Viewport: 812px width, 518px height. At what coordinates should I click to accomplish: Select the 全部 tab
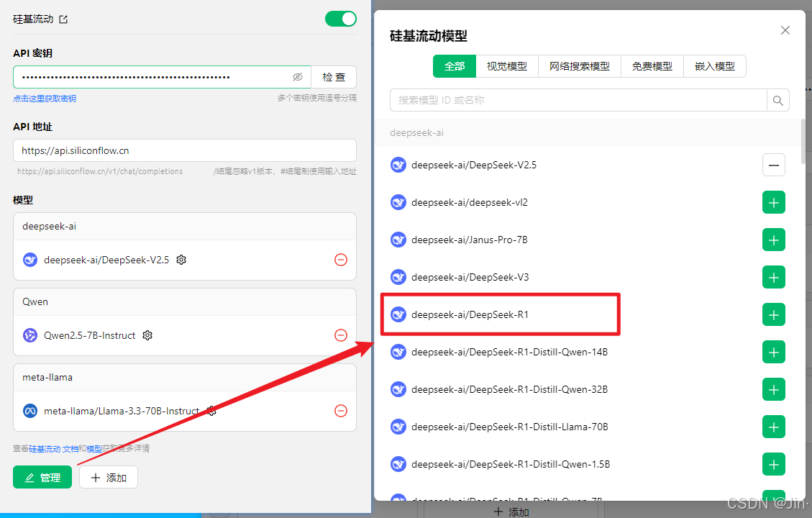tap(455, 66)
